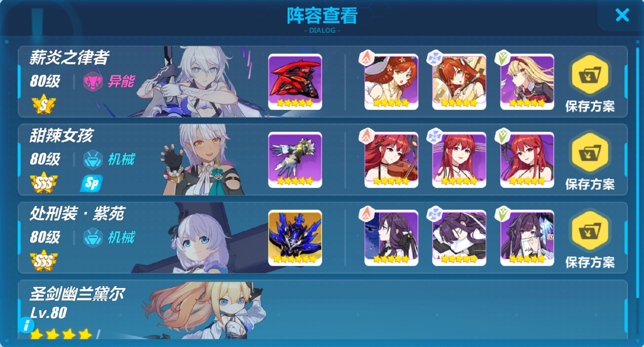Open the blonde bottom stigmata of 薪炎之律者
This screenshot has width=644, height=347.
point(527,82)
